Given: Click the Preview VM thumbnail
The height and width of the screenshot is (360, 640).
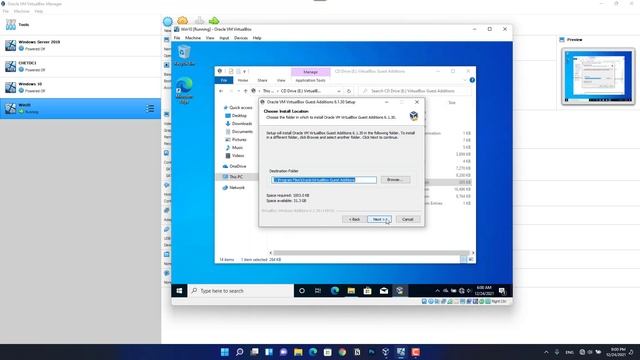Looking at the screenshot, I should click(x=598, y=76).
